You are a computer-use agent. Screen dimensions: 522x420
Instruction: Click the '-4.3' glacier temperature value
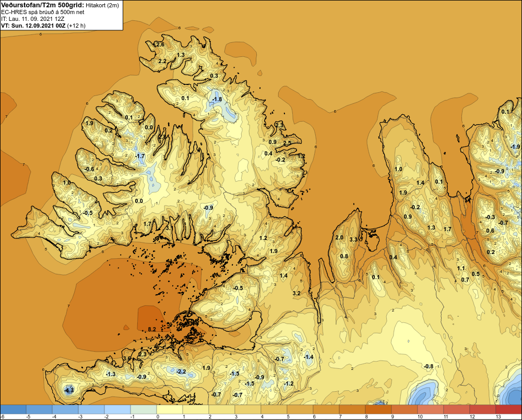tap(69, 390)
